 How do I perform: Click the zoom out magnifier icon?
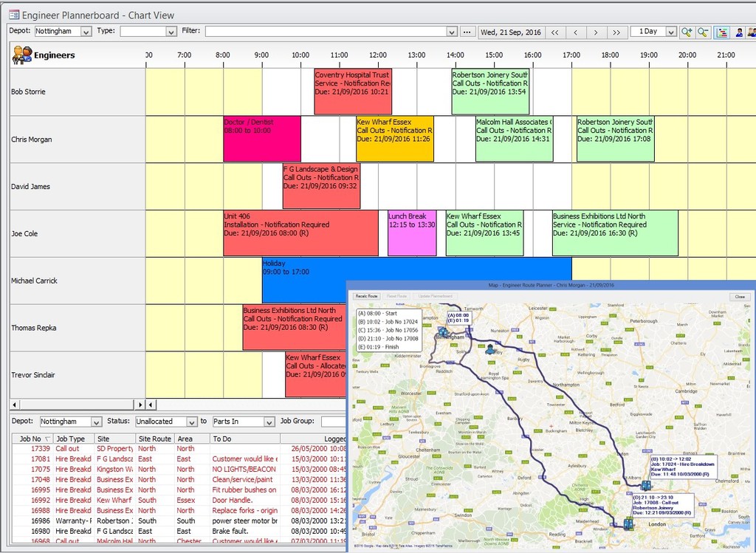click(x=704, y=32)
